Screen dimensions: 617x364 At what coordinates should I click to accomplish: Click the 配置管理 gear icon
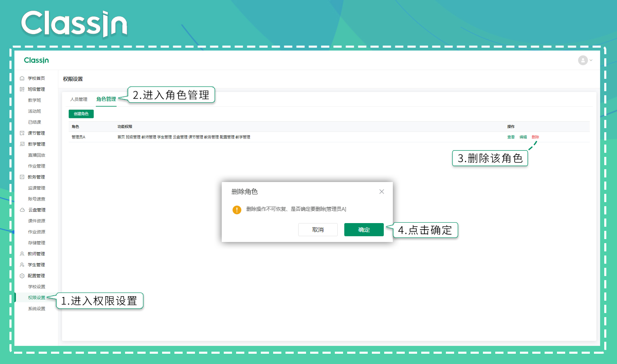click(x=22, y=276)
